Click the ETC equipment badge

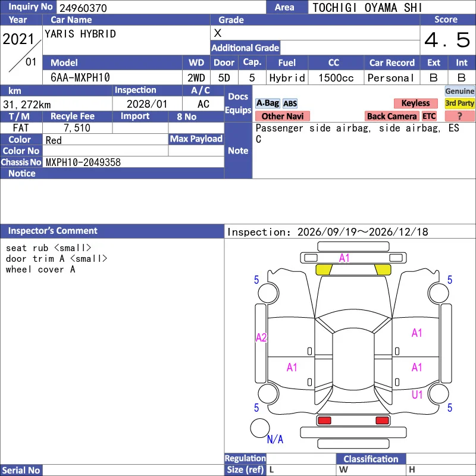[x=429, y=116]
